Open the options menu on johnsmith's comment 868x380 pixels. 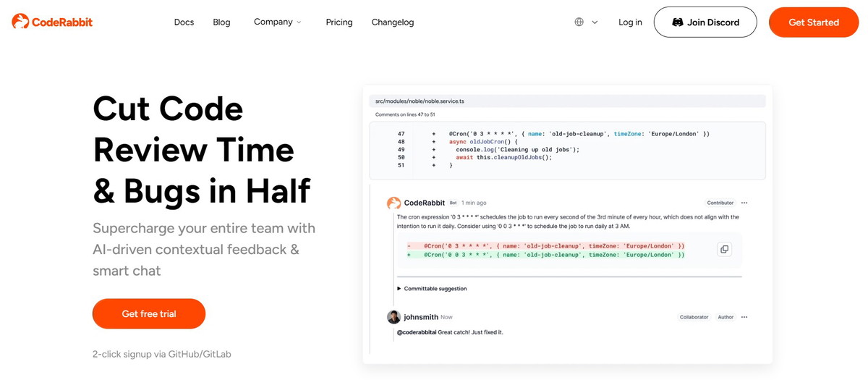744,317
